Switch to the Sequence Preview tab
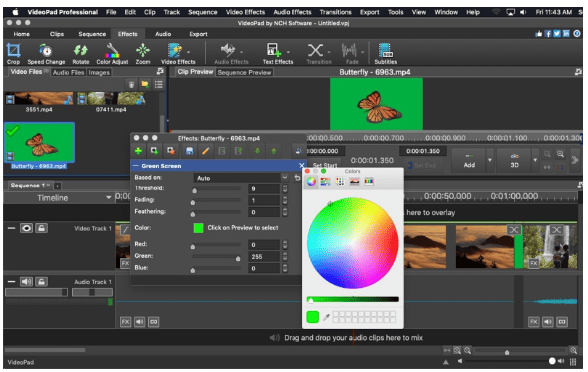 pyautogui.click(x=245, y=72)
